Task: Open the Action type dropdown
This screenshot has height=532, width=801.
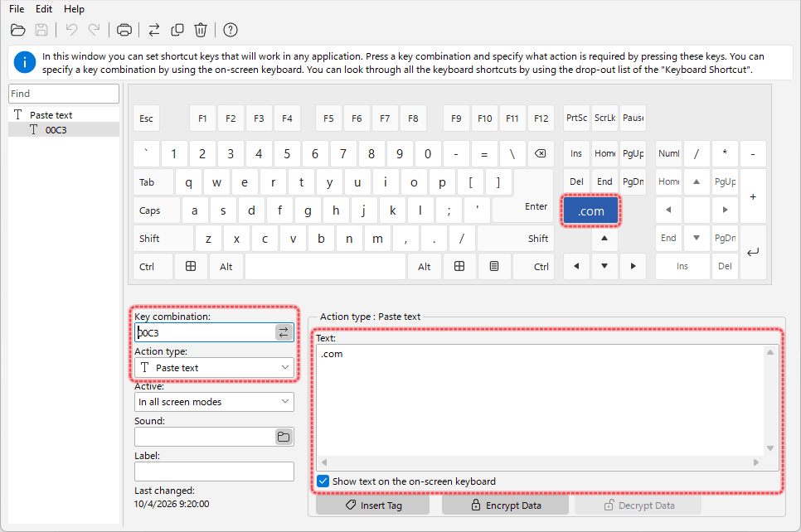Action: coord(214,368)
